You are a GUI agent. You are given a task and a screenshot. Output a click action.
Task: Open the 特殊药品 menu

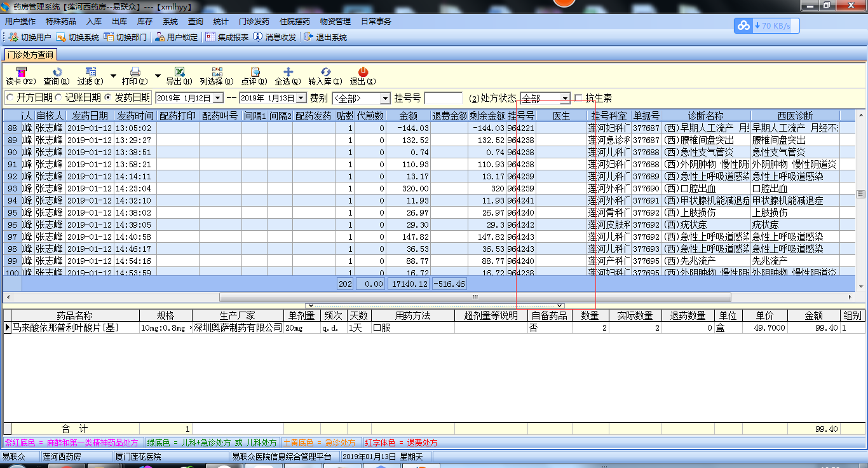tap(60, 21)
